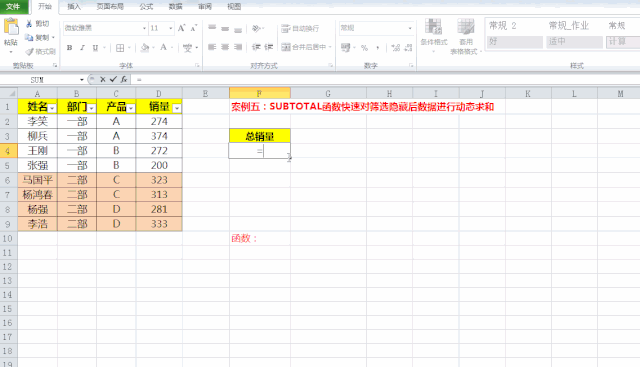Click the Insert Function fx icon
Viewport: 640px width, 367px height.
pyautogui.click(x=124, y=79)
